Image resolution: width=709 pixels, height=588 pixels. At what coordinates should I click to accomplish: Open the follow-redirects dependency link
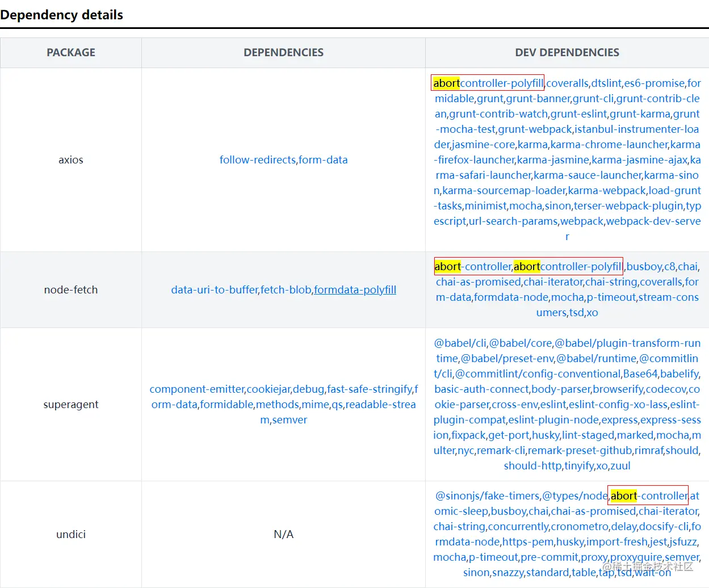pos(258,159)
